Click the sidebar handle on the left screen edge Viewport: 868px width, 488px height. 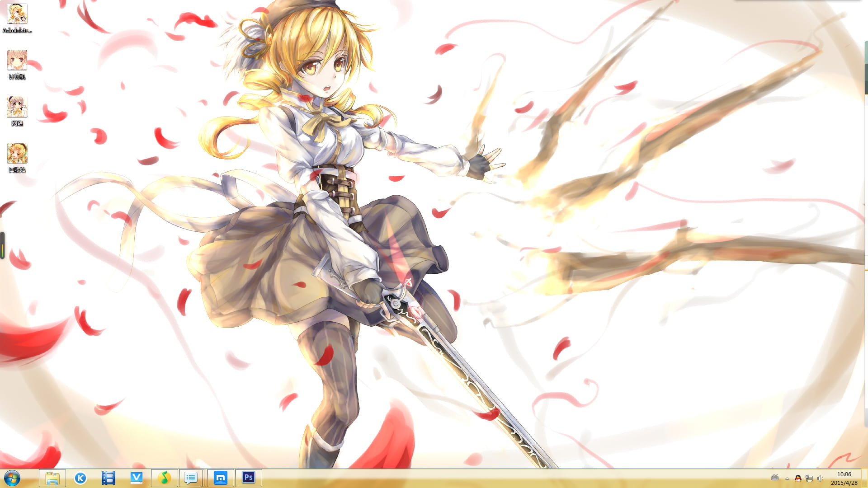tap(2, 244)
